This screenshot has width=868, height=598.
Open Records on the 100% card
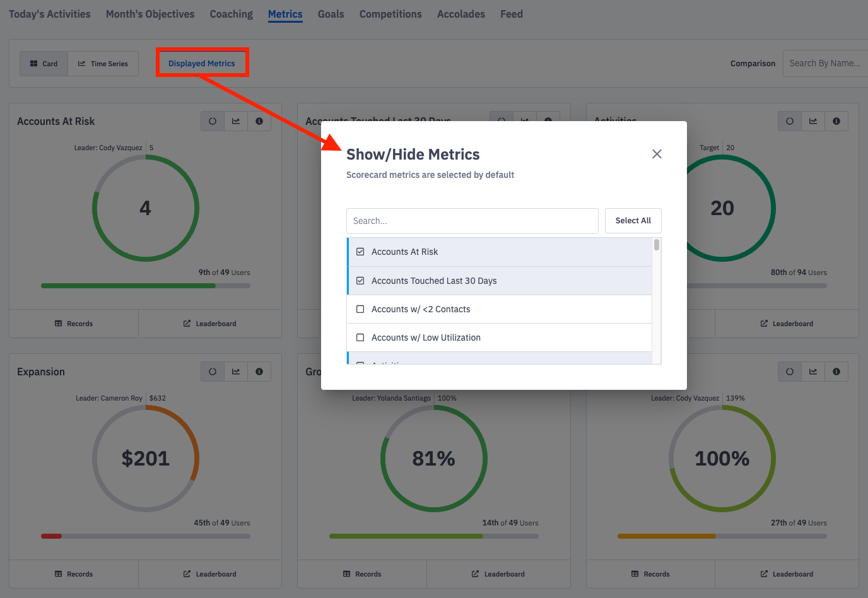pyautogui.click(x=650, y=574)
